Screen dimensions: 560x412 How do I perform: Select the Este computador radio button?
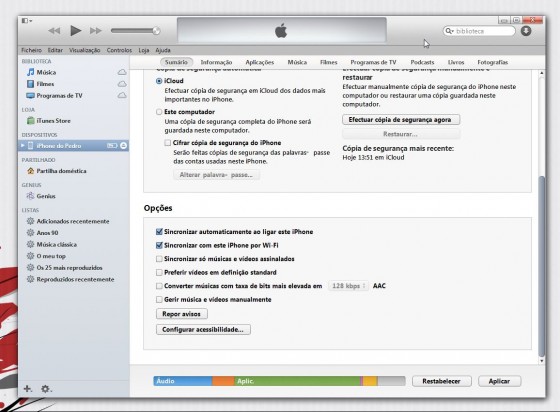point(159,112)
